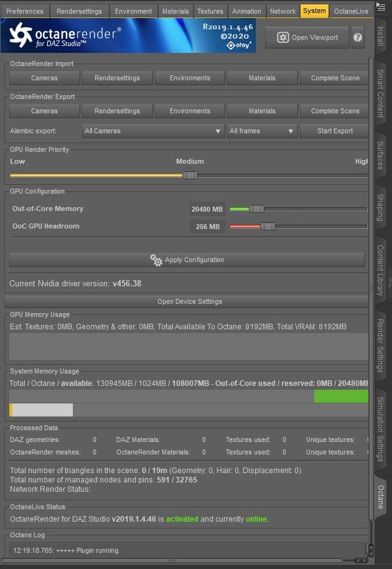392x569 pixels.
Task: Open the Content Library side tab
Action: tap(380, 270)
